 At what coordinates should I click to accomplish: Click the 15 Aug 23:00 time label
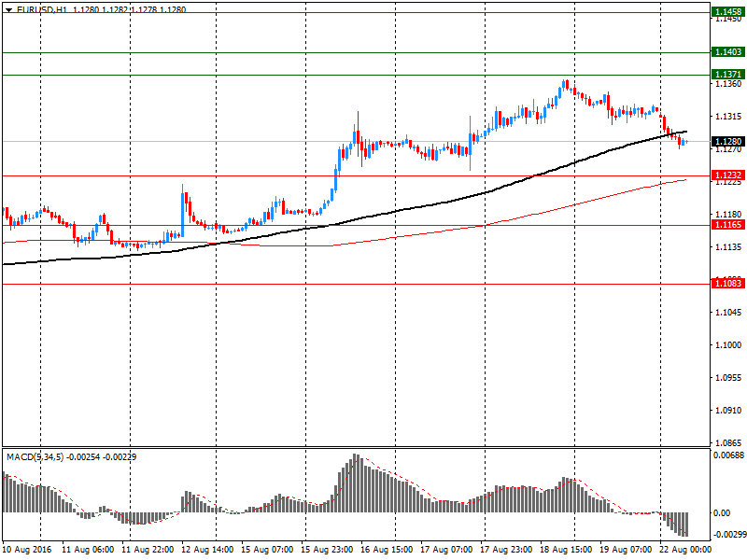pyautogui.click(x=327, y=550)
